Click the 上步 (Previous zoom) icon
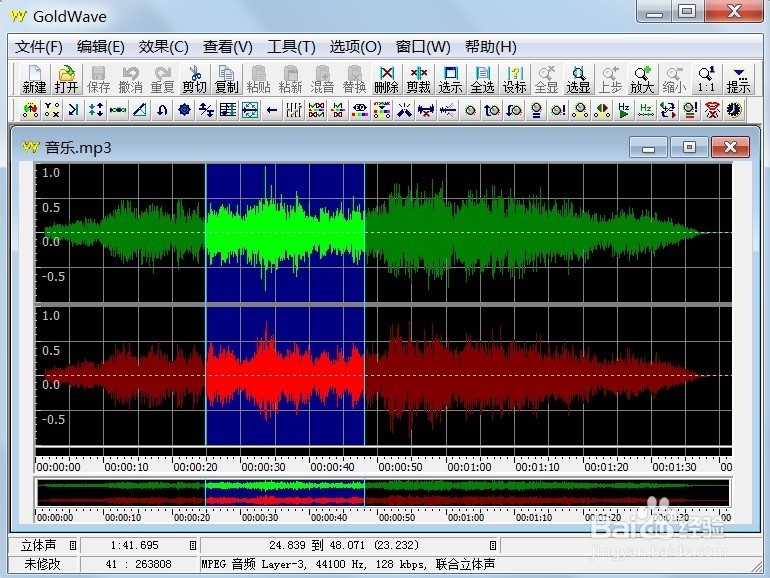The image size is (770, 578). coord(610,80)
